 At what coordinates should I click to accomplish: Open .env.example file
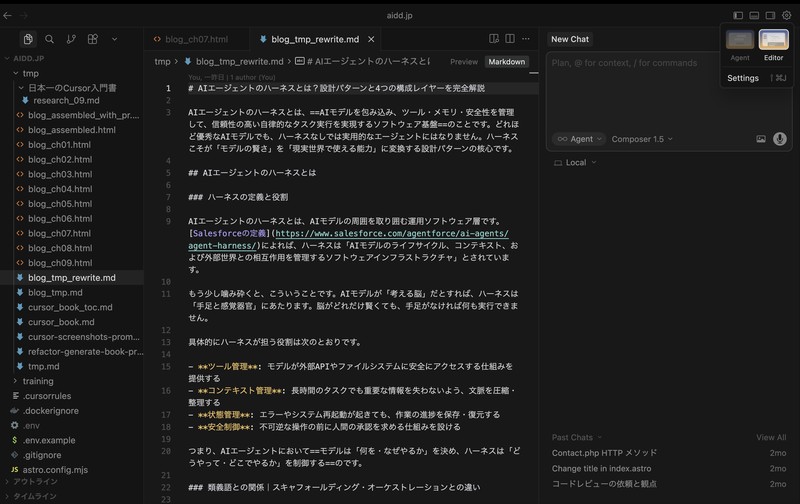click(x=48, y=440)
